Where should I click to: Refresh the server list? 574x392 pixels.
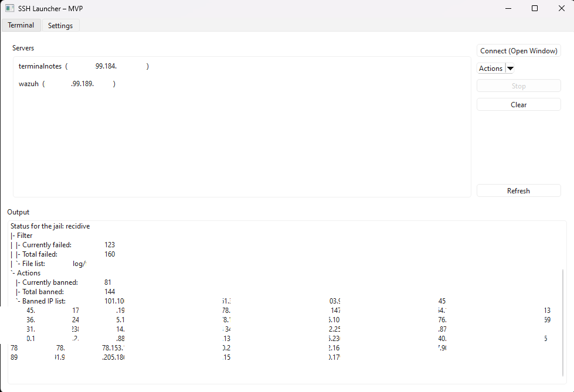click(518, 191)
